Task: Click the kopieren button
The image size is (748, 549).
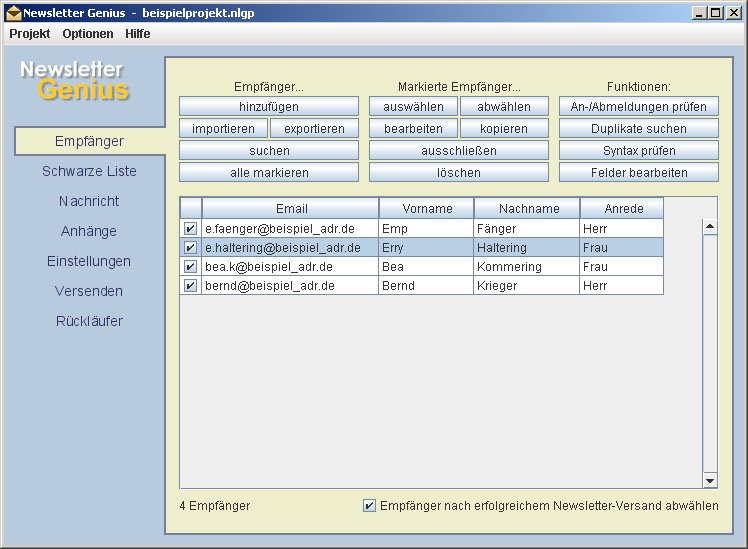Action: (504, 128)
